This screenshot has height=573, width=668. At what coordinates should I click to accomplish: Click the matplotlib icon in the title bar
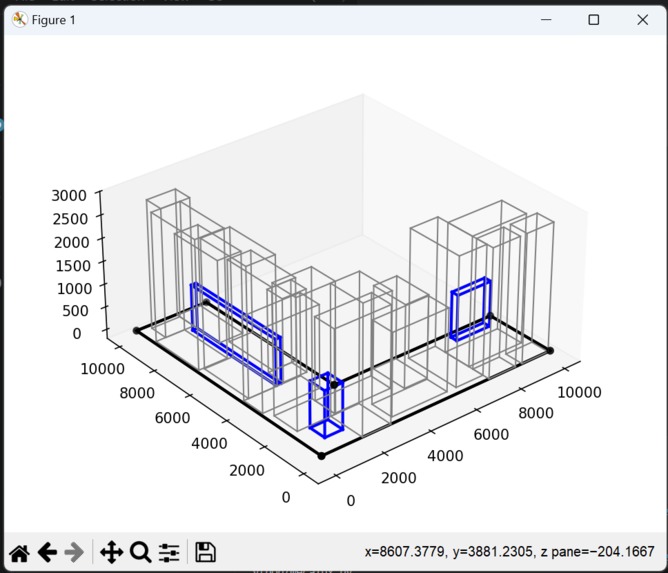pyautogui.click(x=19, y=20)
